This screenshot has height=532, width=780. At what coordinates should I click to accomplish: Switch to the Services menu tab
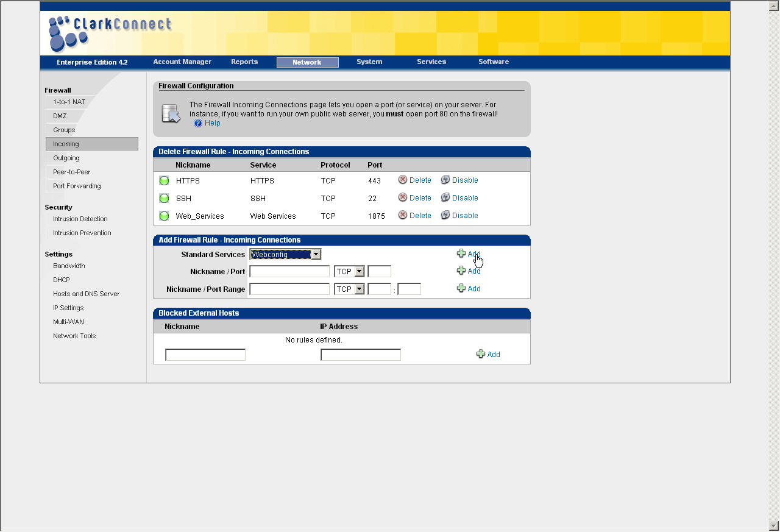point(431,62)
